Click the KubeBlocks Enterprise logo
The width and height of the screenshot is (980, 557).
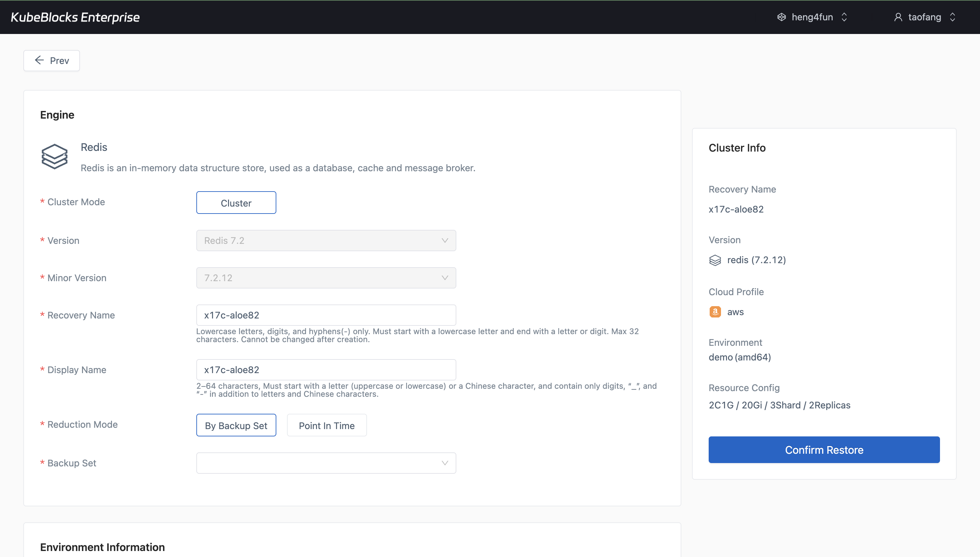(x=75, y=17)
